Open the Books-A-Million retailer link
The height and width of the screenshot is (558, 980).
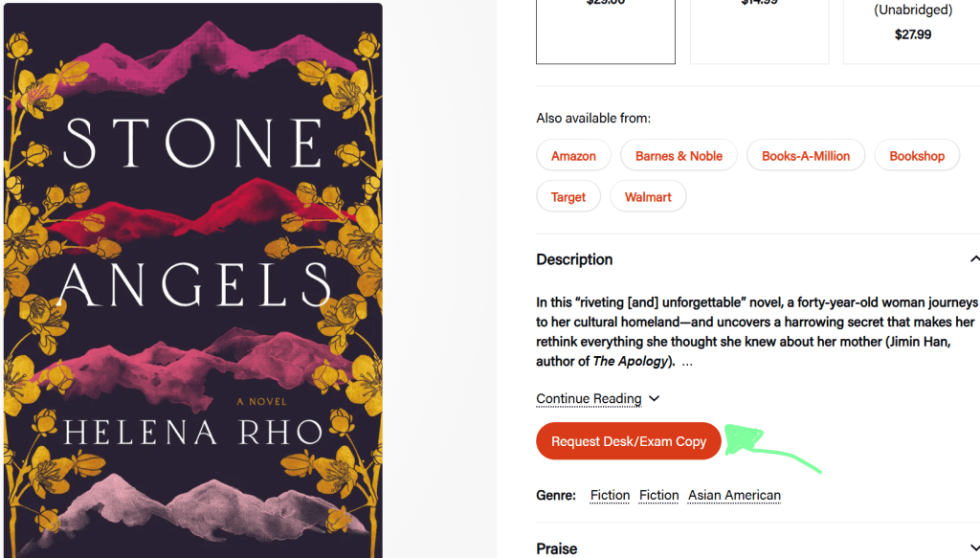[805, 156]
